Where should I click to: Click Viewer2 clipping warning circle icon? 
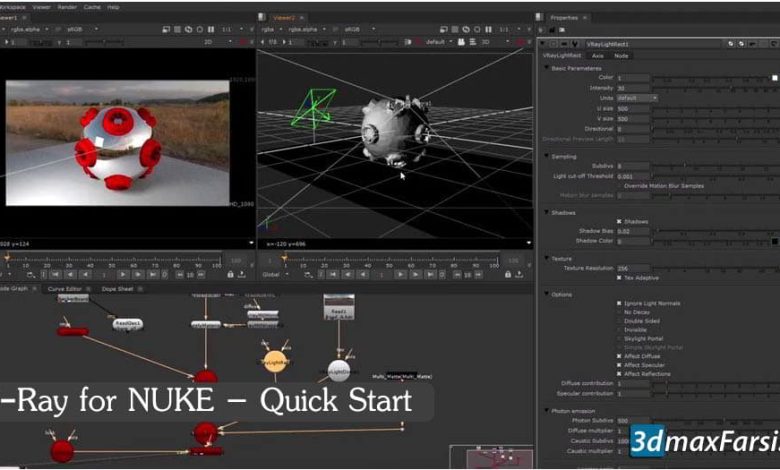pos(477,29)
